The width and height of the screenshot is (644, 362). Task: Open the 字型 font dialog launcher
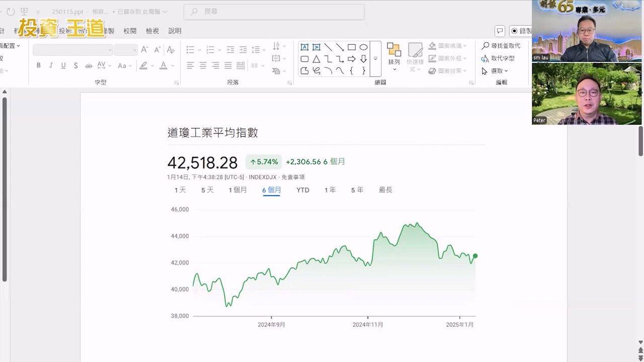[177, 83]
